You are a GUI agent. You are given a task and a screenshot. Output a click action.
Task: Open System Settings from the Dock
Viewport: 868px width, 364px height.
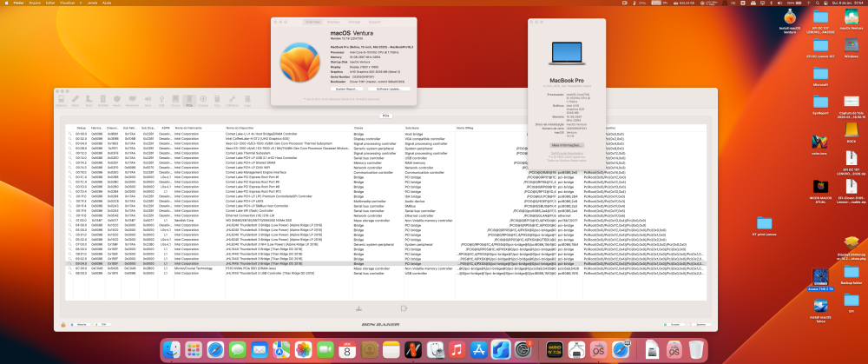coord(523,350)
